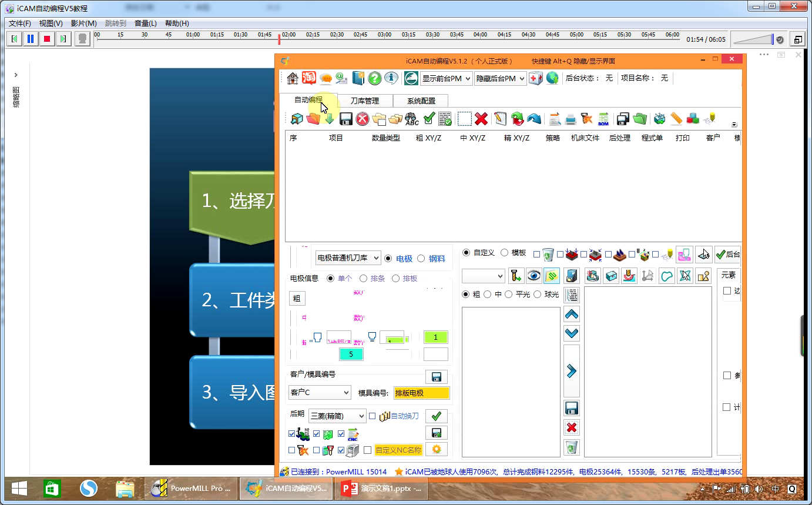The image size is (812, 505).
Task: Open the blue info bubble icon
Action: coord(391,78)
